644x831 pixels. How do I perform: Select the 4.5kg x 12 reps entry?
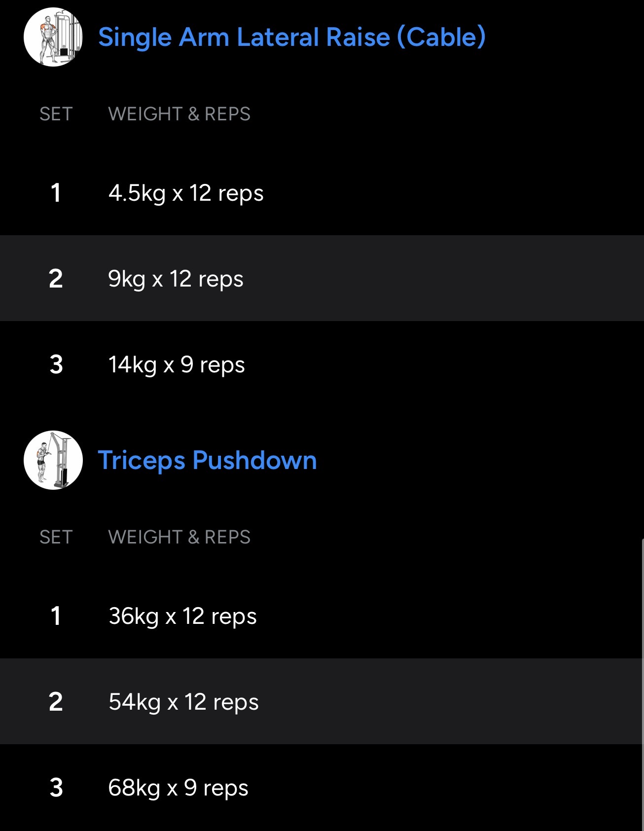(x=186, y=193)
